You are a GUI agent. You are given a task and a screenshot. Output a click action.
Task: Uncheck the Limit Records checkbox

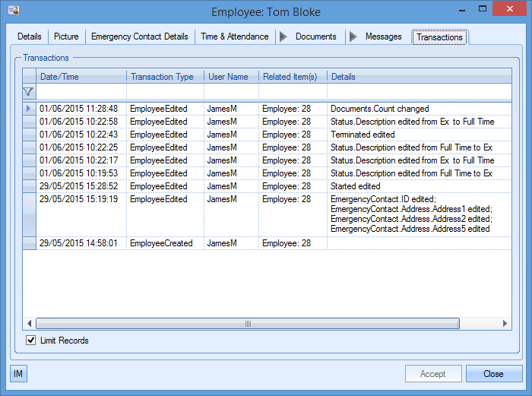pos(31,341)
